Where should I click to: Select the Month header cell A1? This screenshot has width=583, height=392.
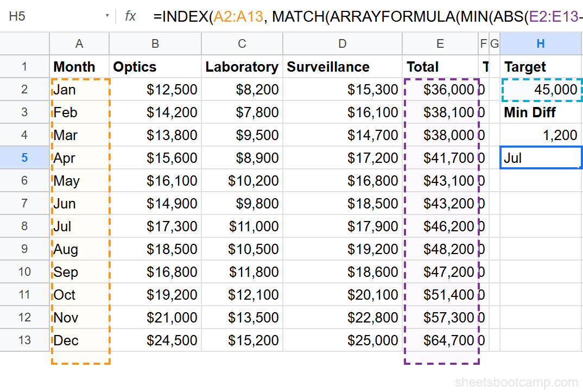tap(79, 67)
